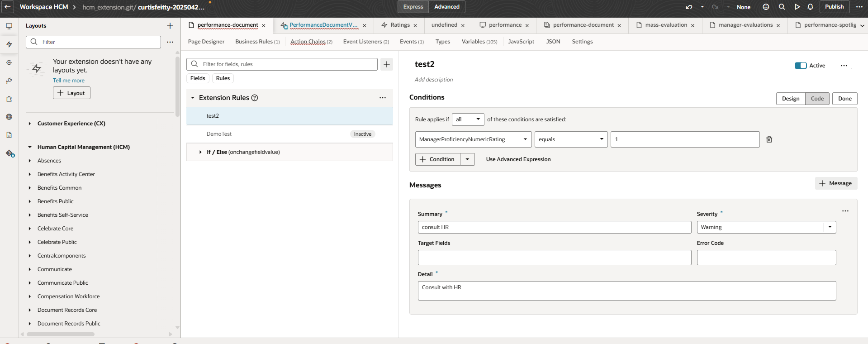Select the Fields filter chip

coord(198,78)
